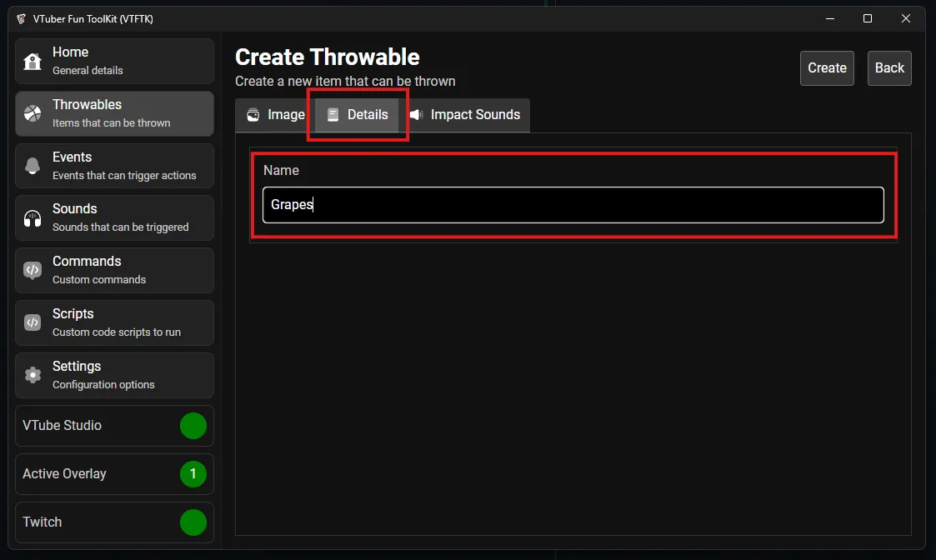Click the Commands code icon

[33, 270]
